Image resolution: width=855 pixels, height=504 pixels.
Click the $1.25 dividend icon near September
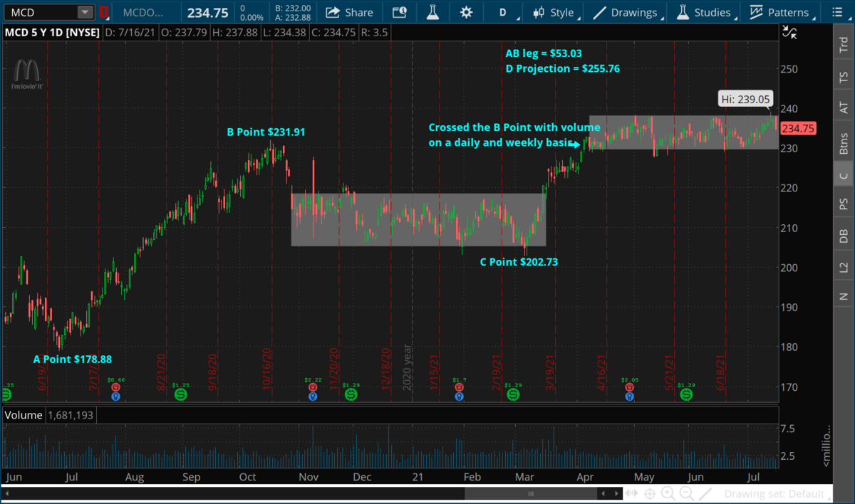[180, 394]
